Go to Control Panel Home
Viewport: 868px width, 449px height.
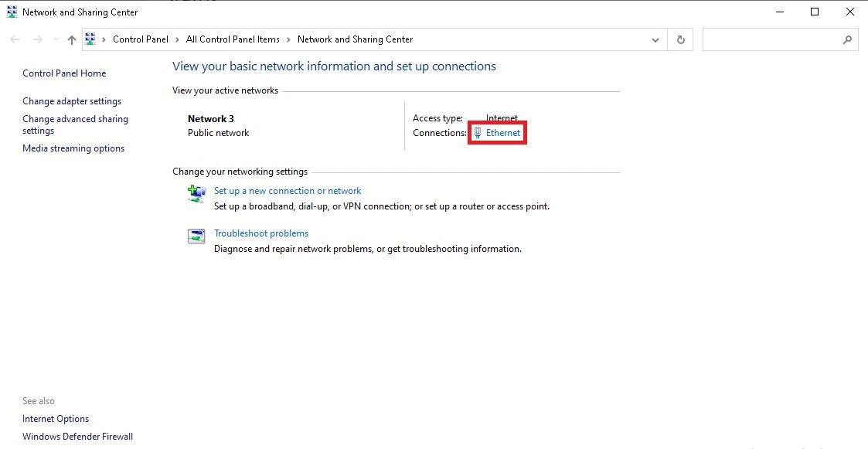(x=64, y=73)
